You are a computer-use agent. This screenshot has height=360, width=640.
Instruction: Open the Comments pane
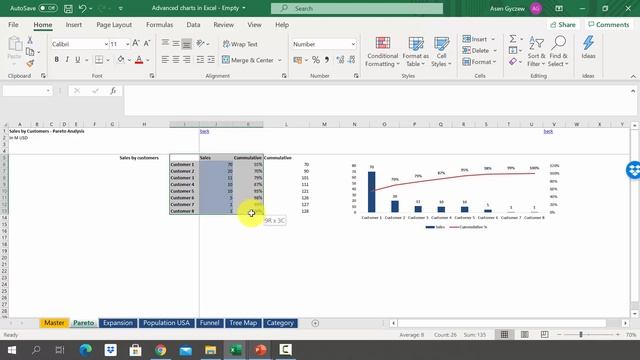click(609, 25)
